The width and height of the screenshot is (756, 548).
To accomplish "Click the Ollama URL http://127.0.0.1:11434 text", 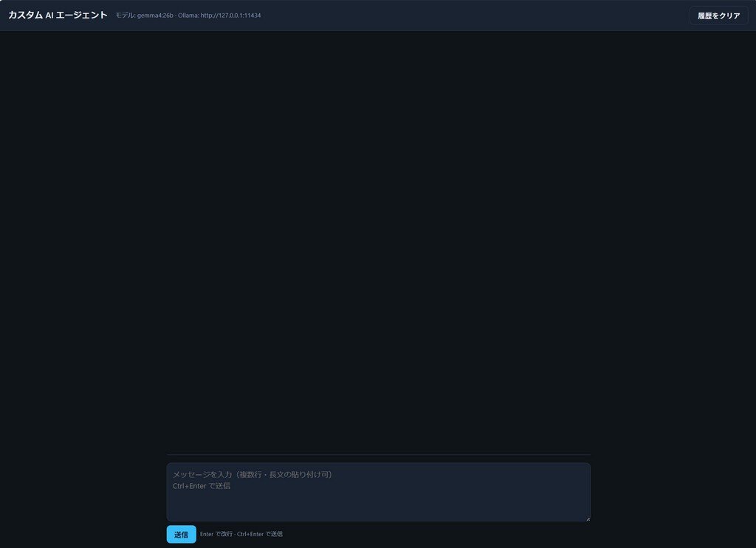I will tap(230, 16).
